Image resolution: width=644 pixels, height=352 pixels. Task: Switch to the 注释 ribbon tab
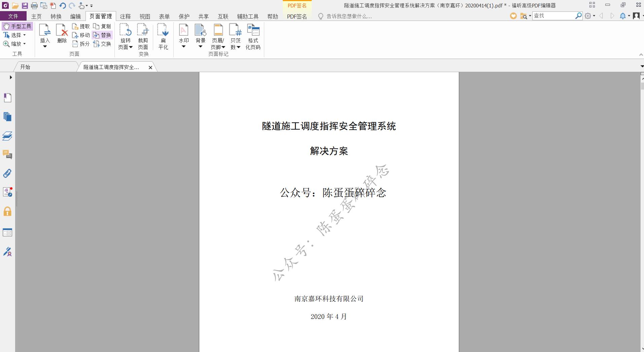pos(125,16)
